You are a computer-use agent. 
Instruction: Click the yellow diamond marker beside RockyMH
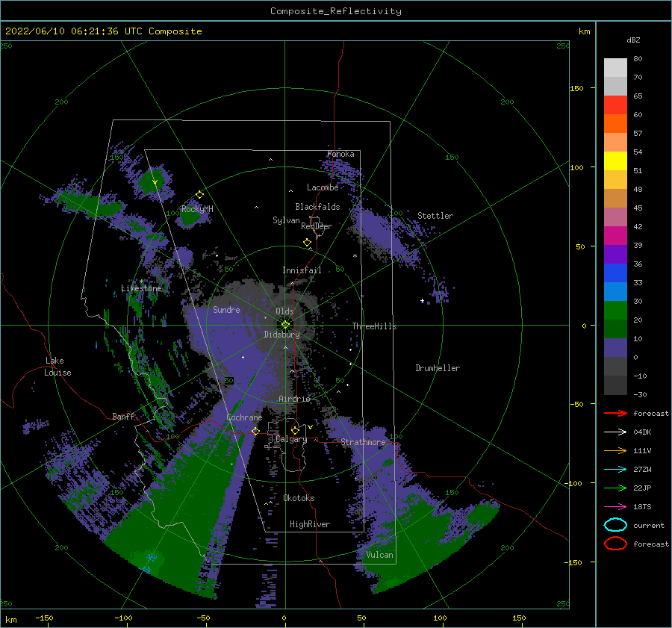pyautogui.click(x=199, y=195)
